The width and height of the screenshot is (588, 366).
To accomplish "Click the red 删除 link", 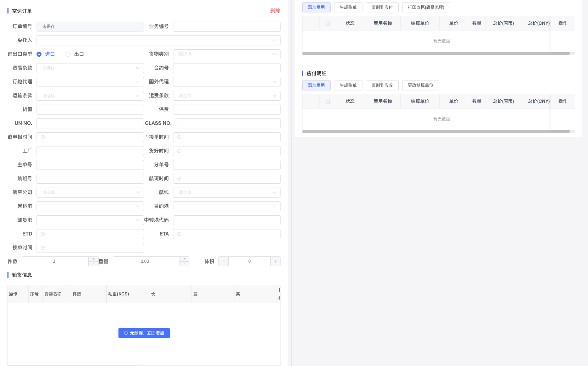I will 275,11.
